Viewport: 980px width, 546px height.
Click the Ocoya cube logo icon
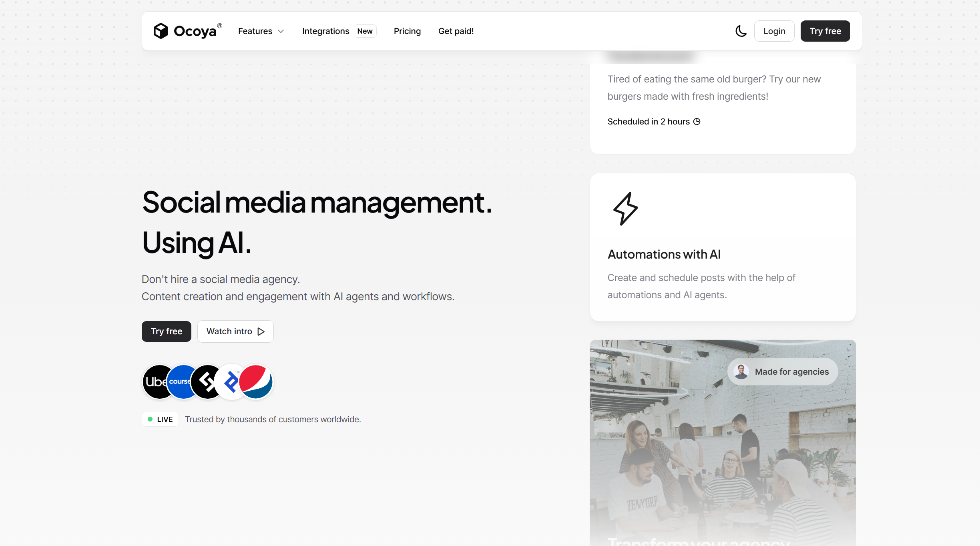click(161, 31)
